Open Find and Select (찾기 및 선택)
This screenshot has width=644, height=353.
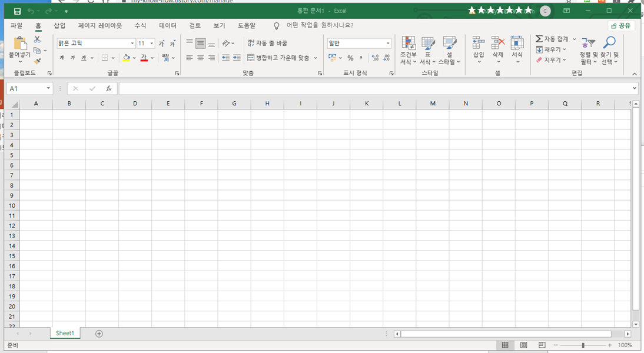[609, 50]
